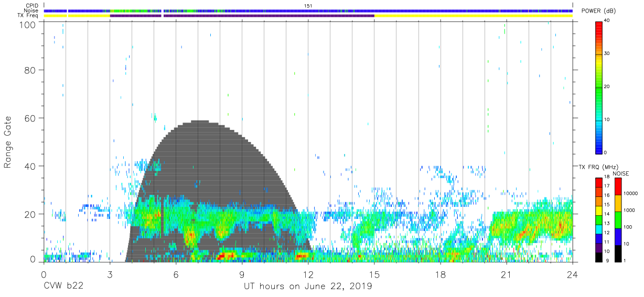Click the TX FRQ (MHz) legend title

tap(598, 167)
